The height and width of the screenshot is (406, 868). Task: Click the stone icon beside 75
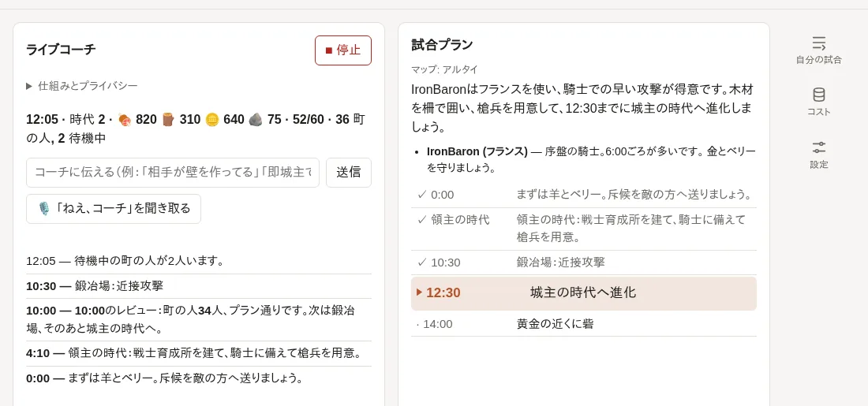coord(256,120)
